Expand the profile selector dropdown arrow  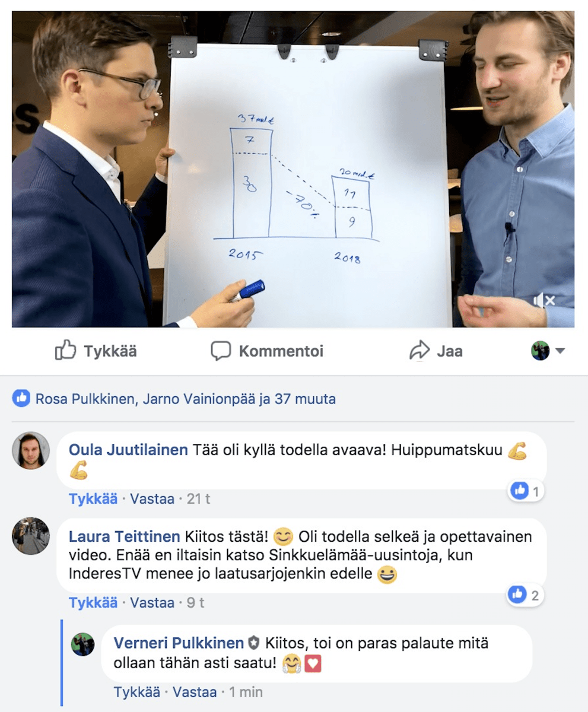(x=560, y=351)
